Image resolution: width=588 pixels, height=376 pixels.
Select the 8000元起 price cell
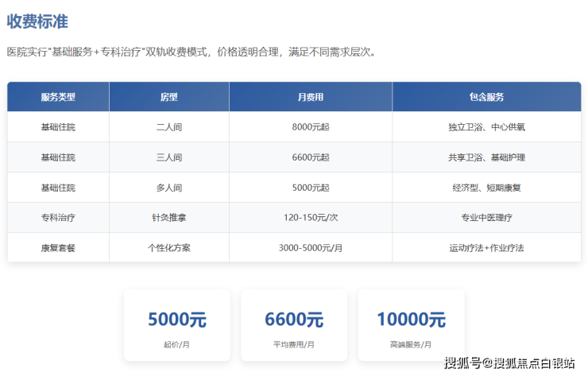(310, 127)
